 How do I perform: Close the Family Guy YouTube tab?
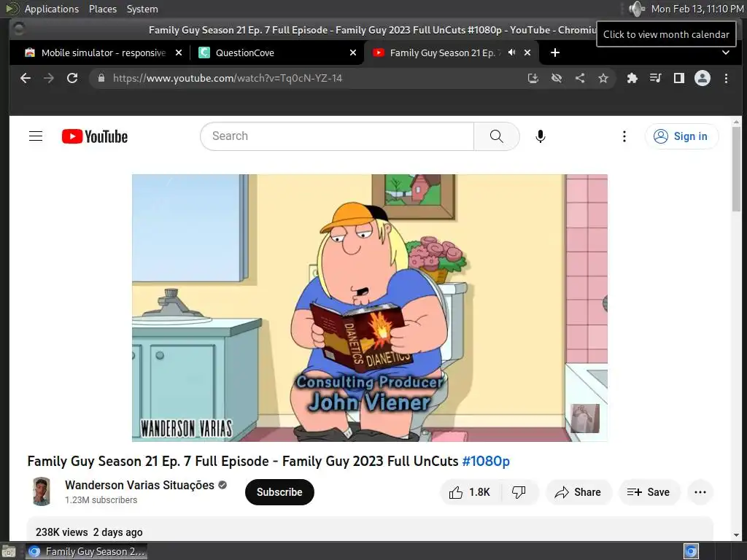[x=527, y=52]
